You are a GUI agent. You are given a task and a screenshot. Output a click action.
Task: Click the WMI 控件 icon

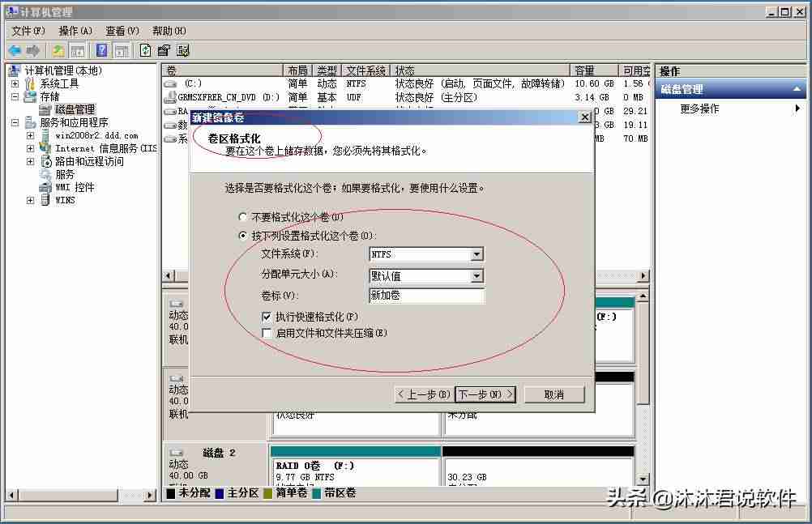tap(45, 187)
